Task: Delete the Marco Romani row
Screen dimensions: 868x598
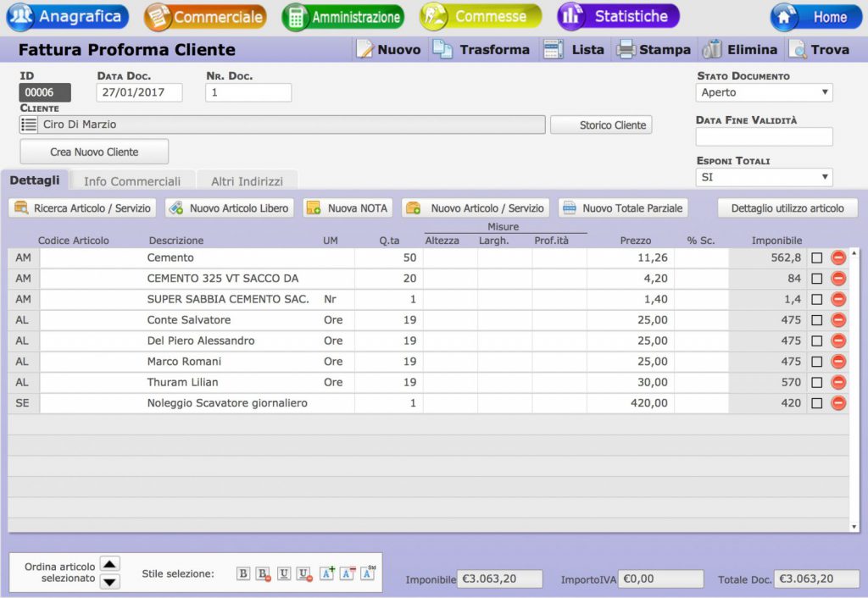Action: (x=838, y=361)
